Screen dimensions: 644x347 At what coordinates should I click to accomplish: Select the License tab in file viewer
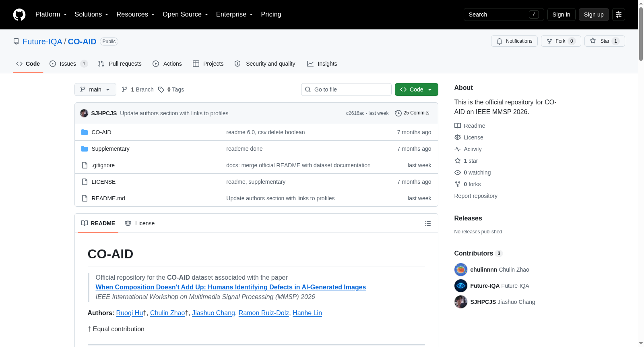(140, 223)
